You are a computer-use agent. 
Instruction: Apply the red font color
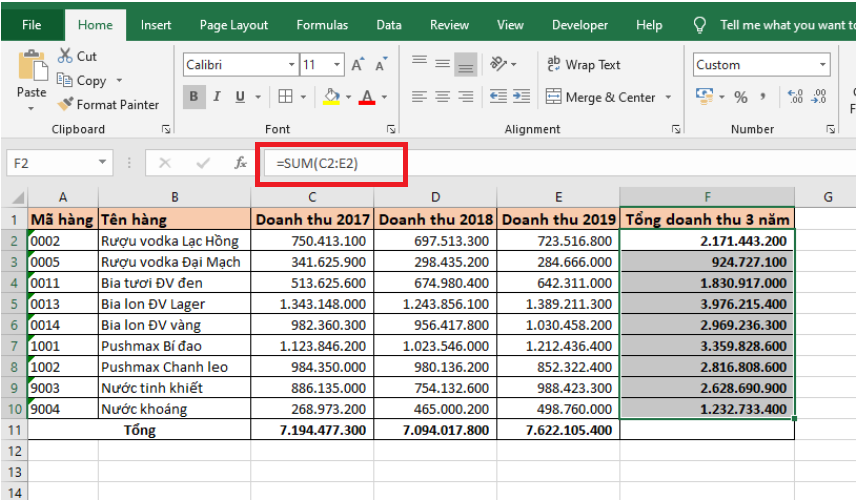(x=367, y=97)
